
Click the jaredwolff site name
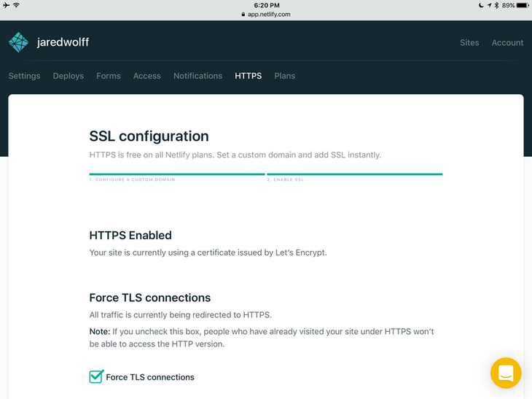pyautogui.click(x=63, y=42)
